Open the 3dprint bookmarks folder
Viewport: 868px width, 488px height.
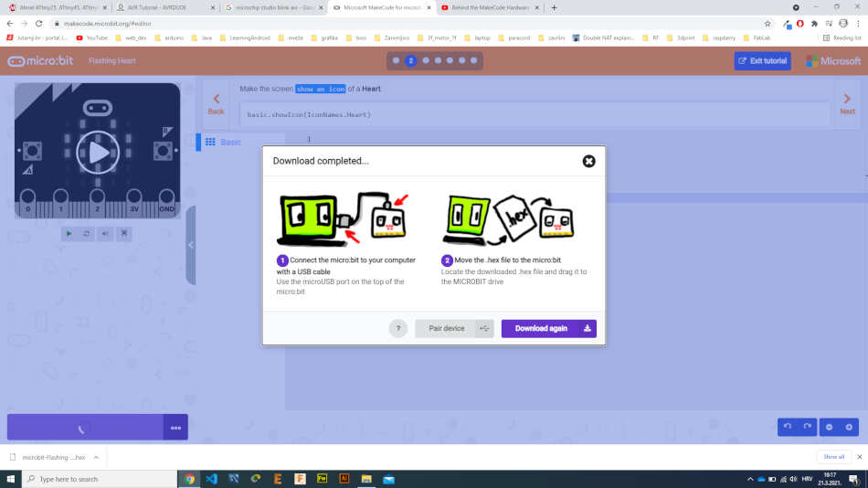point(681,38)
